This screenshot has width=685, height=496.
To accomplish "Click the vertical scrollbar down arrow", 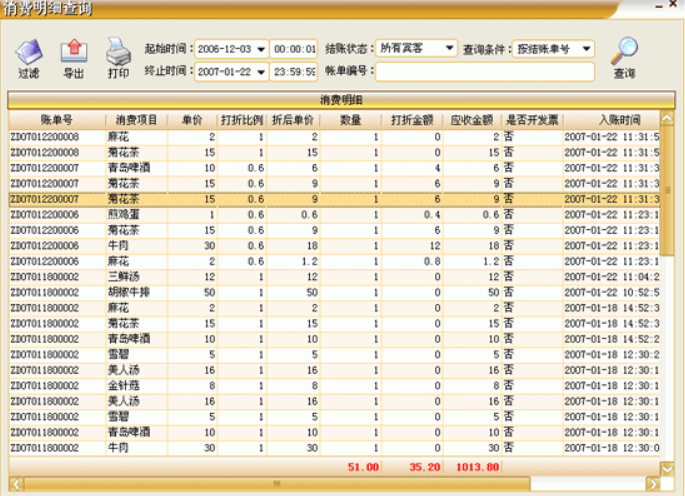I will pos(667,468).
